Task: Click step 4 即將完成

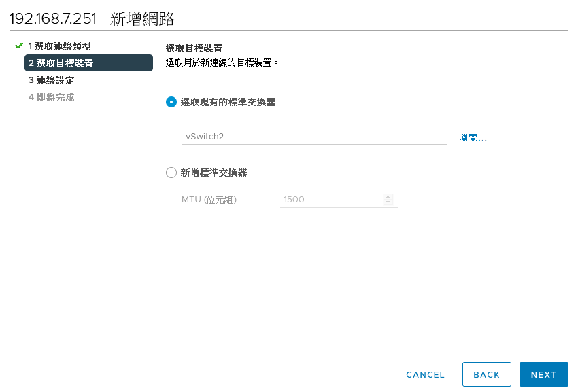Action: (x=51, y=97)
